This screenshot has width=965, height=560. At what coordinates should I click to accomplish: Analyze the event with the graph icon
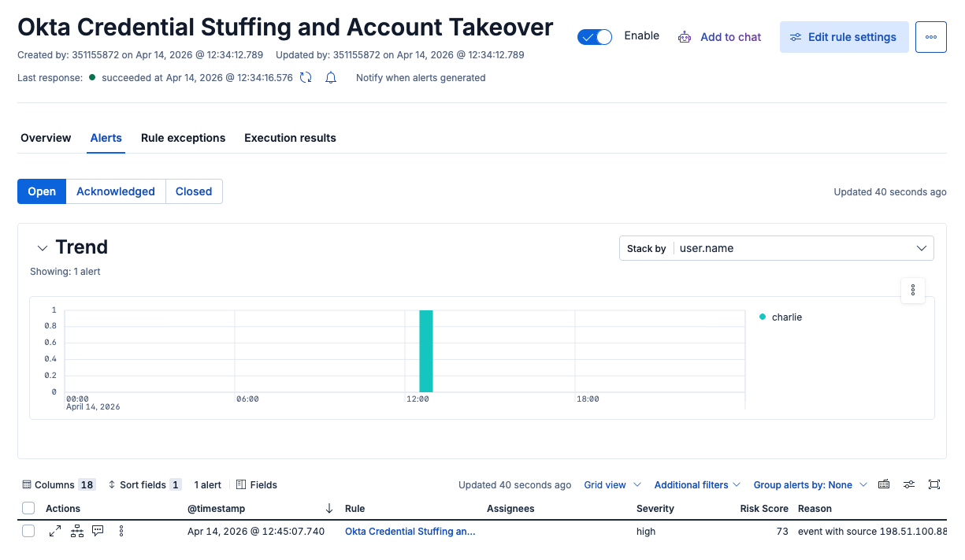76,532
